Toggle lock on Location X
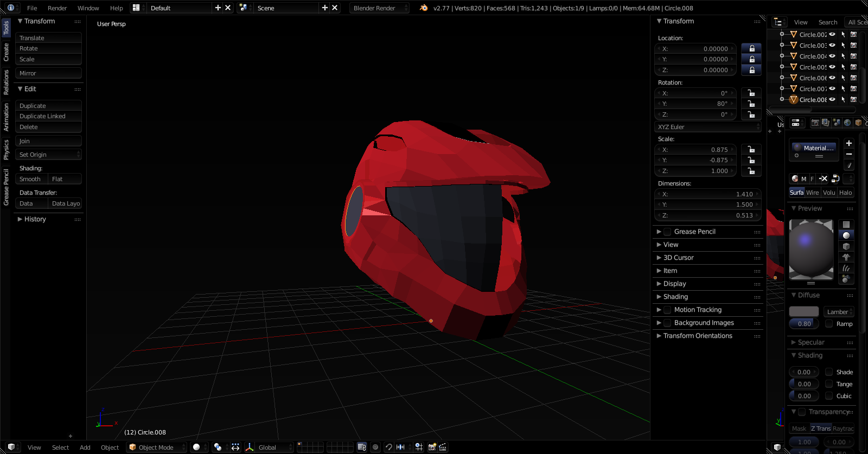This screenshot has height=454, width=868. tap(751, 48)
